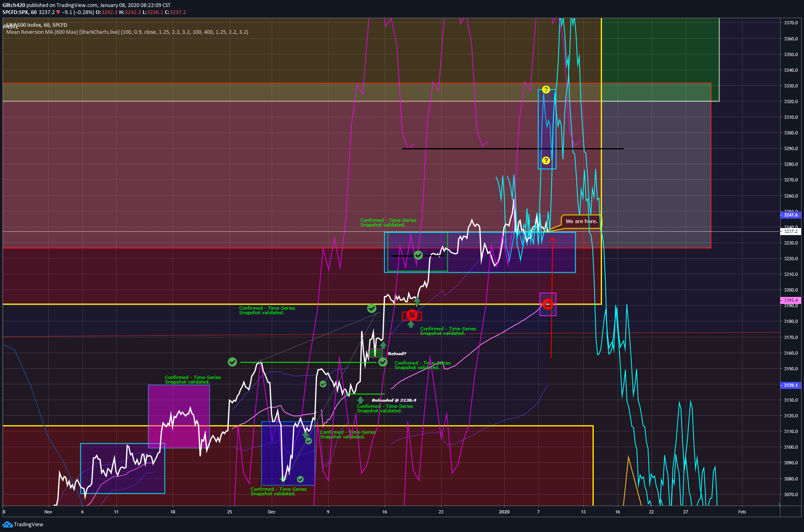Click the red X circle in red rectangle
The width and height of the screenshot is (804, 532).
pyautogui.click(x=412, y=315)
